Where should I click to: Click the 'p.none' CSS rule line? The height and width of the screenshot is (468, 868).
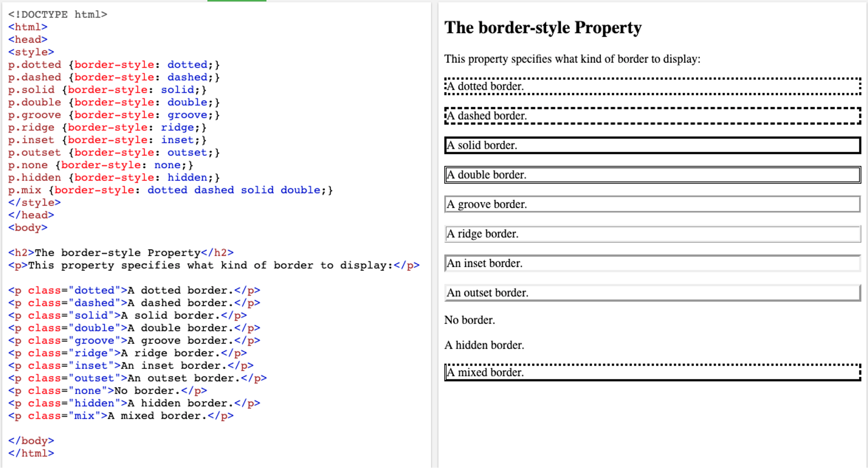[101, 165]
